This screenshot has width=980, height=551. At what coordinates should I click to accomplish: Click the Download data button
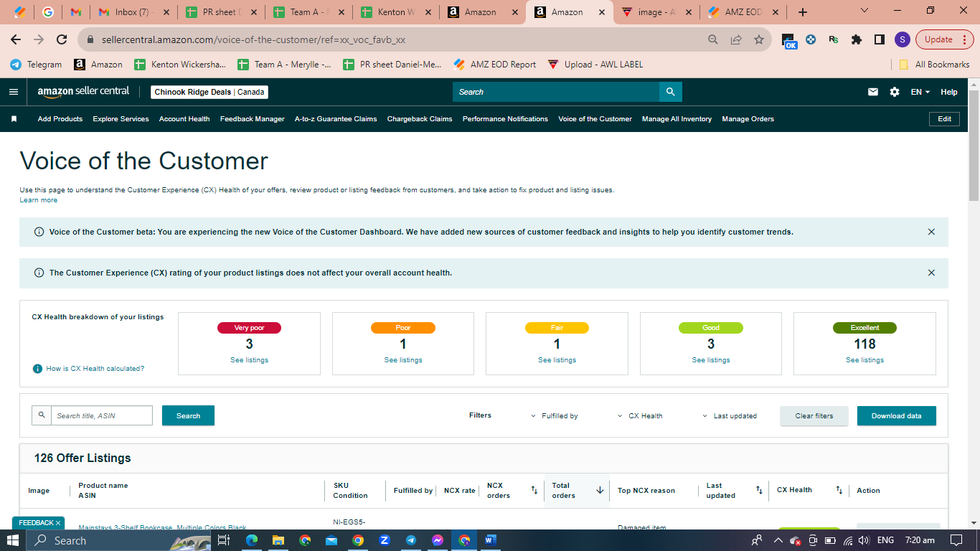coord(897,416)
